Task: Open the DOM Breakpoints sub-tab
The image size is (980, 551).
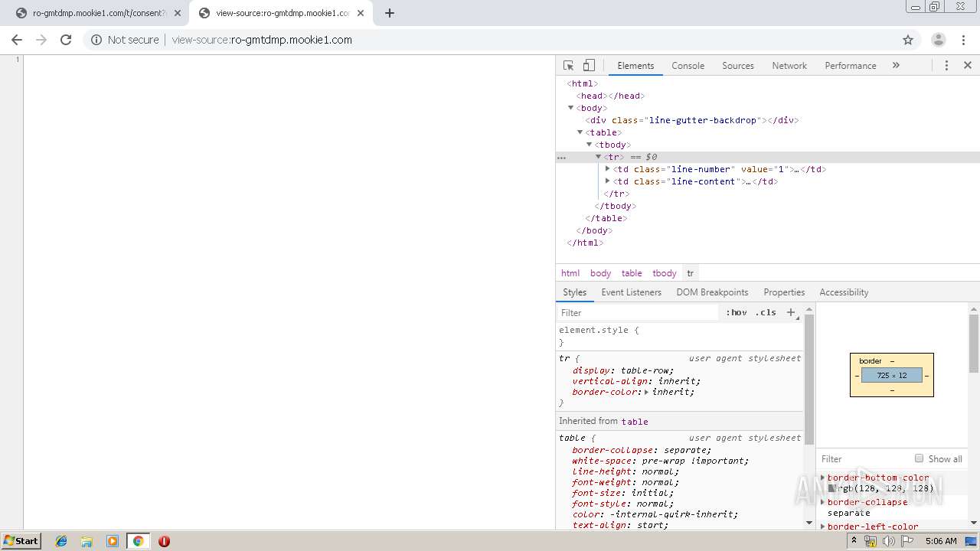Action: click(x=712, y=292)
